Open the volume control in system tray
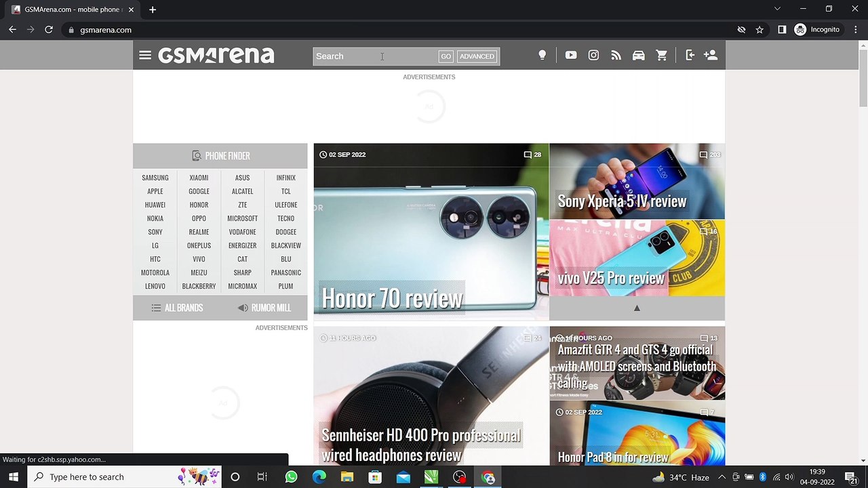This screenshot has height=488, width=868. click(789, 477)
